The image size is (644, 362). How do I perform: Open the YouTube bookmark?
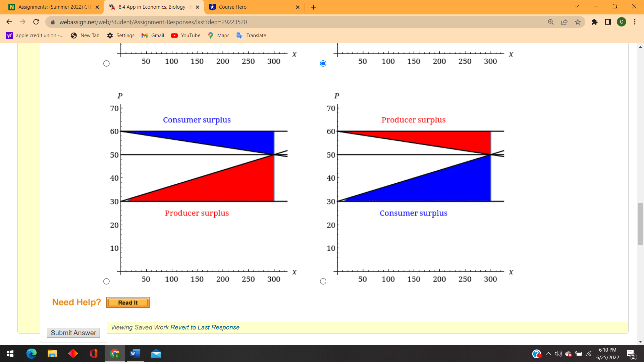(x=185, y=36)
